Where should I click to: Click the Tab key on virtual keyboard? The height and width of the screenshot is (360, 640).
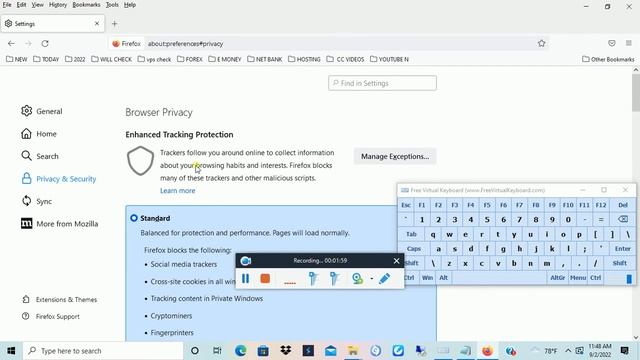pos(411,234)
